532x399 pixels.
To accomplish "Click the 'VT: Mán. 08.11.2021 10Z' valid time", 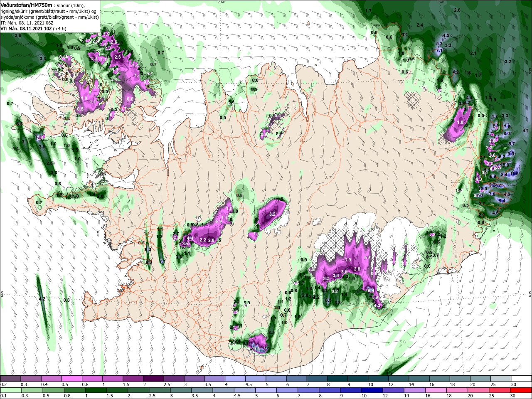I will pos(26,29).
